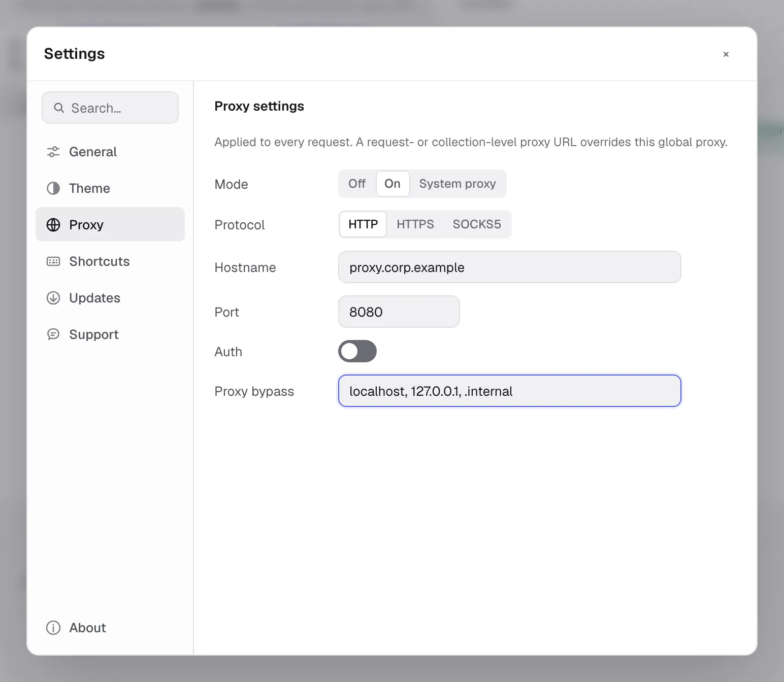
Task: Open the Support settings section
Action: [x=110, y=334]
